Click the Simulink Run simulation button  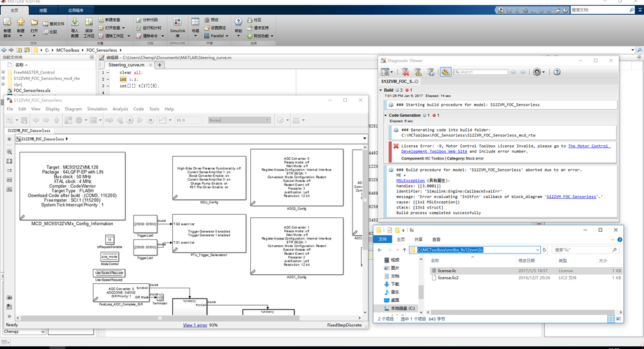tap(130, 120)
